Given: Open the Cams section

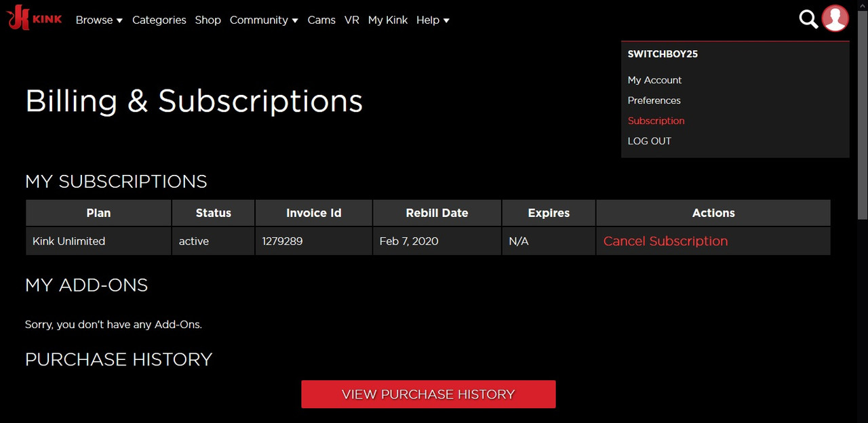Looking at the screenshot, I should (x=321, y=20).
